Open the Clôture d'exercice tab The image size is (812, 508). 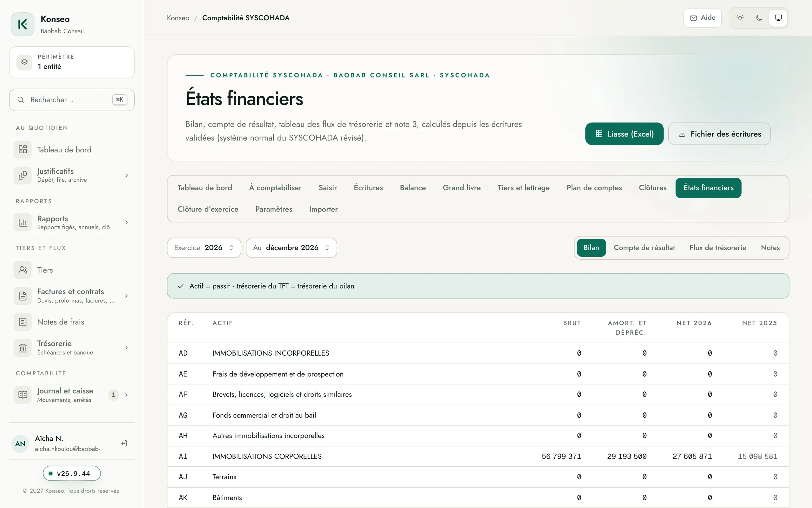coord(208,209)
